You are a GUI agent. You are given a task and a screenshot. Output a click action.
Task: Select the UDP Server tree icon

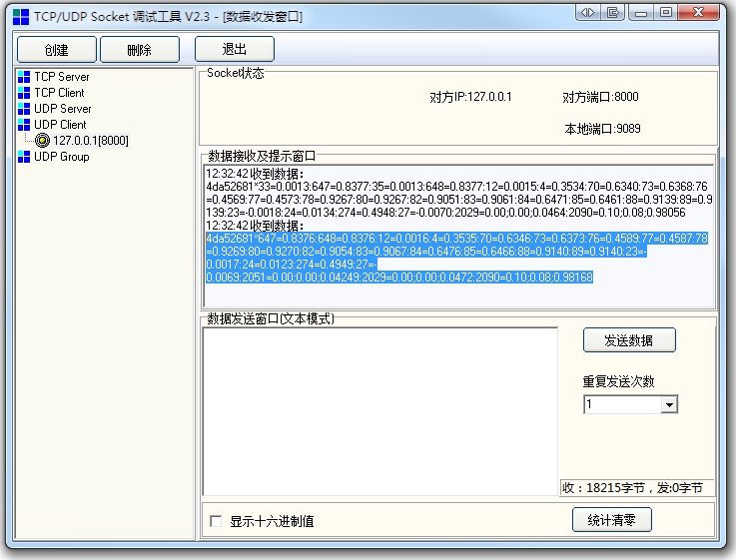[x=24, y=109]
